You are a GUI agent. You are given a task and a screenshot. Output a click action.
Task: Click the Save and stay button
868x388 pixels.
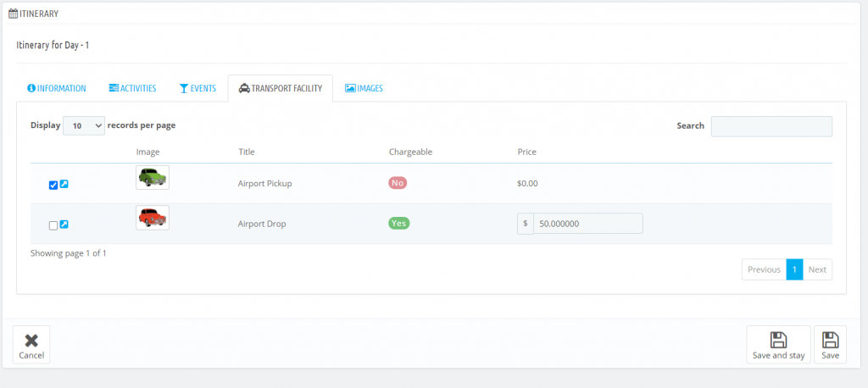click(778, 344)
